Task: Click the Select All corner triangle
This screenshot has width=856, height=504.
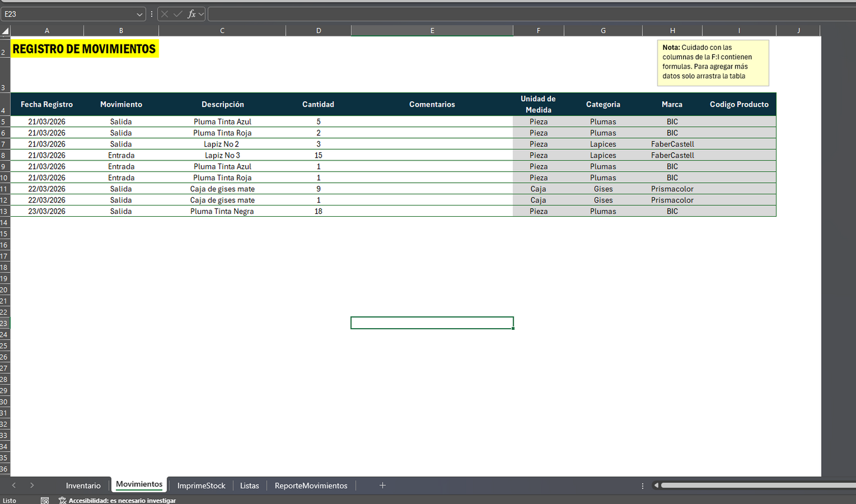Action: point(5,31)
